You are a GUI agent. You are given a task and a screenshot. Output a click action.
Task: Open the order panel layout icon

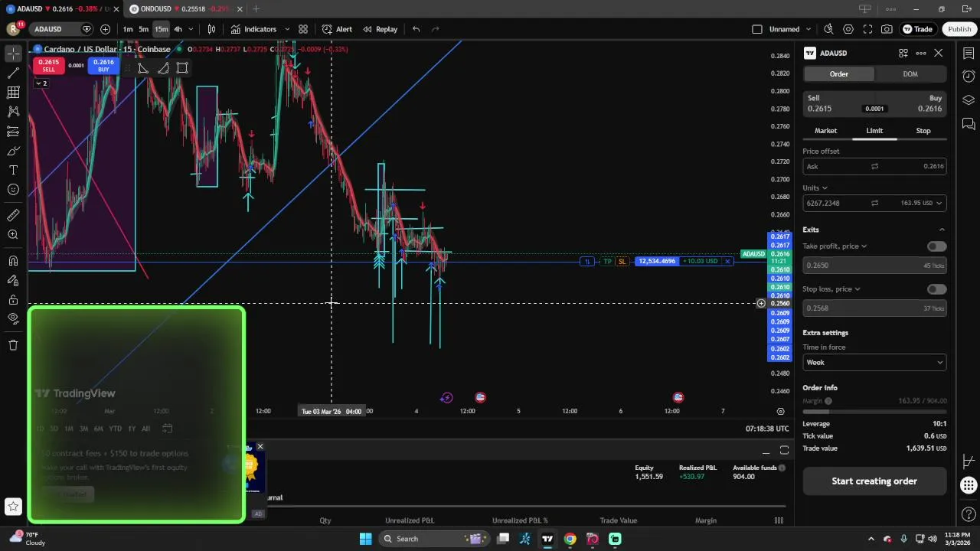click(903, 53)
